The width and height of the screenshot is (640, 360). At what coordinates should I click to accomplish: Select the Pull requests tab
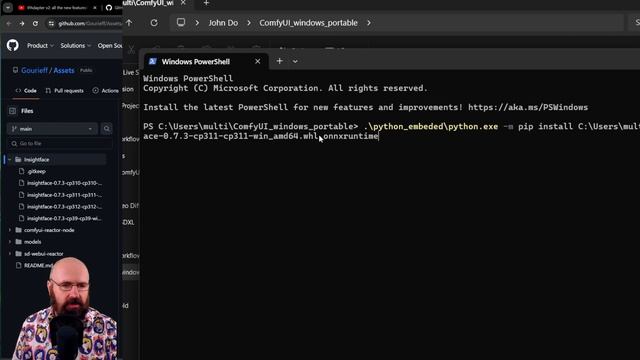pos(64,91)
